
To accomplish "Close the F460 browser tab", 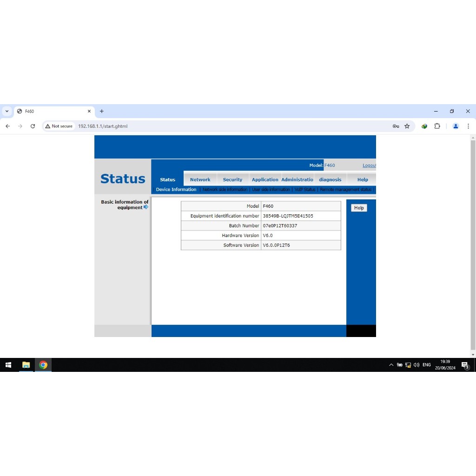I will coord(89,112).
